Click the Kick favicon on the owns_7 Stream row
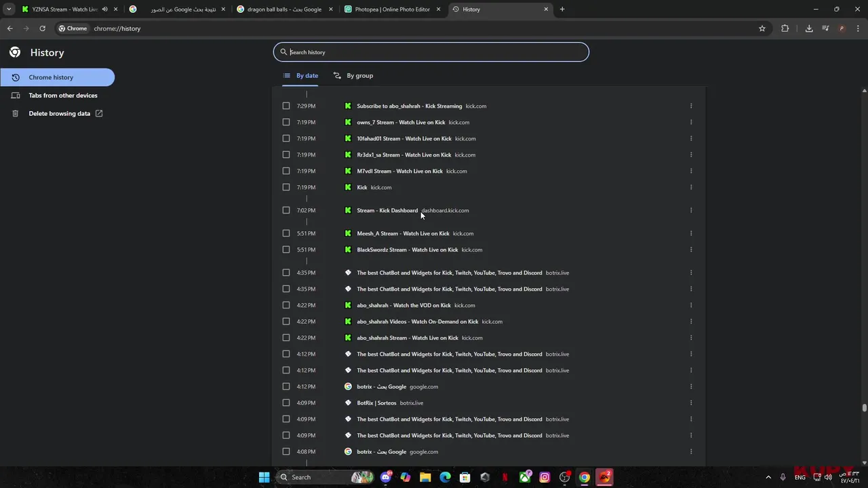This screenshot has width=868, height=488. point(348,122)
